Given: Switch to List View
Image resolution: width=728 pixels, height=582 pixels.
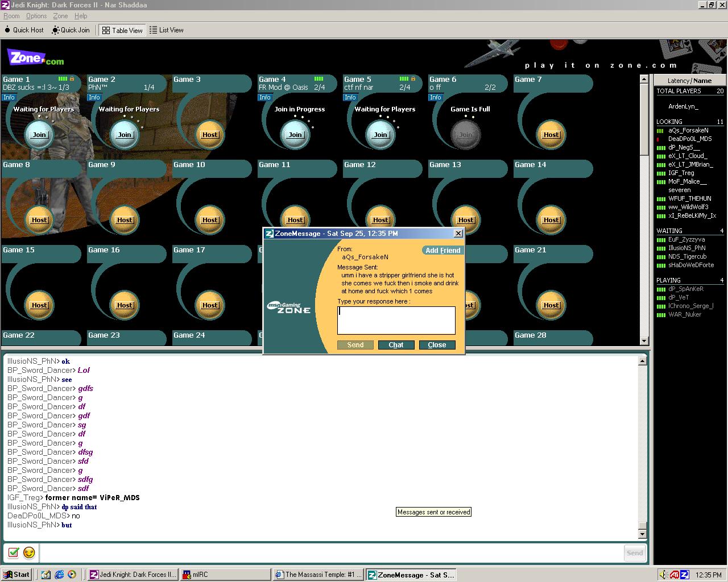Looking at the screenshot, I should coord(167,30).
